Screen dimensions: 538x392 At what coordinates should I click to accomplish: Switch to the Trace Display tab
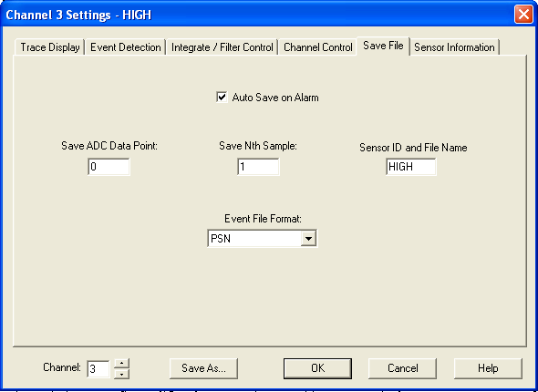pos(50,47)
